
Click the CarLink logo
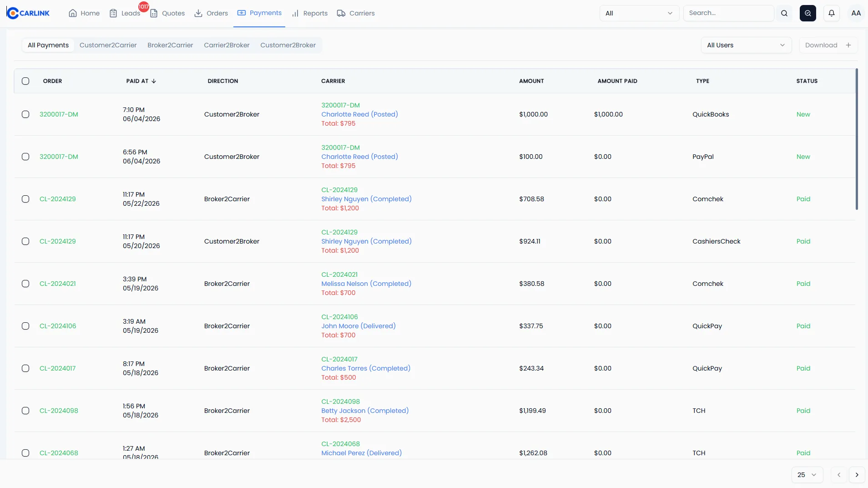click(x=28, y=13)
